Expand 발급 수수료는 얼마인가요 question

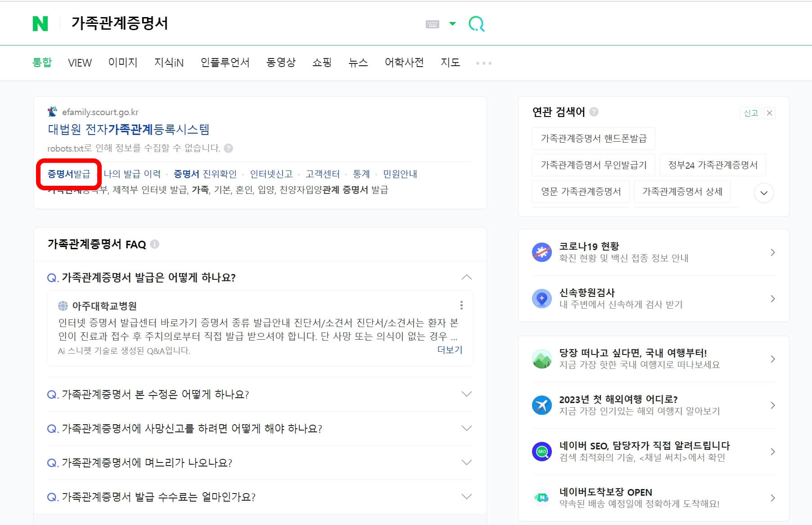(x=467, y=497)
